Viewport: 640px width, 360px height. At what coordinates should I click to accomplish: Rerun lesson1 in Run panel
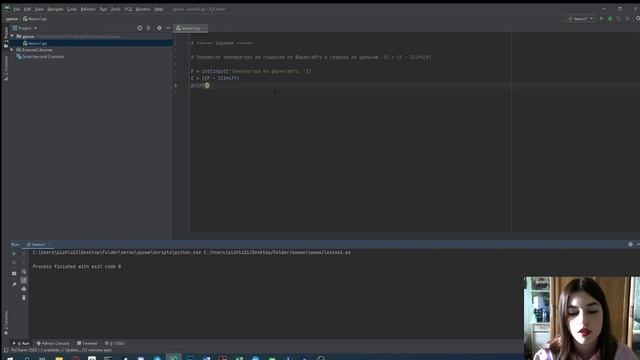coord(14,253)
